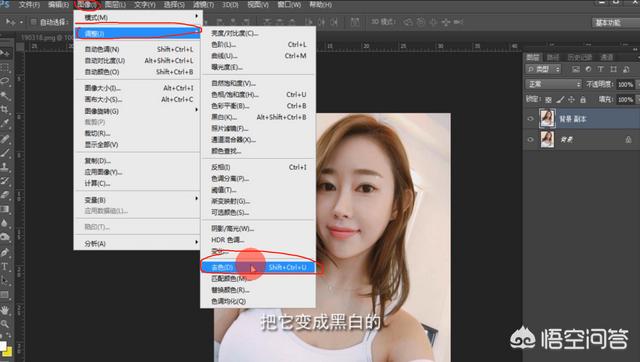This screenshot has height=362, width=640.
Task: Expand the 图像旋转(G) submenu
Action: coord(137,111)
